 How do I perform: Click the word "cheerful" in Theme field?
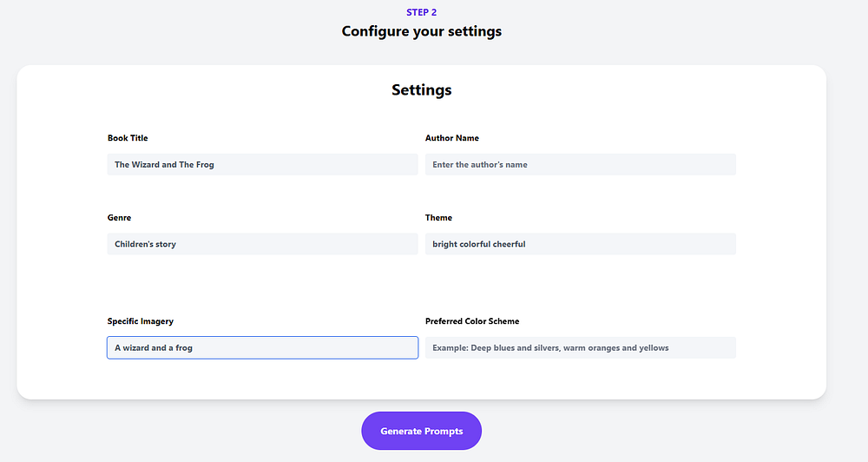point(509,244)
